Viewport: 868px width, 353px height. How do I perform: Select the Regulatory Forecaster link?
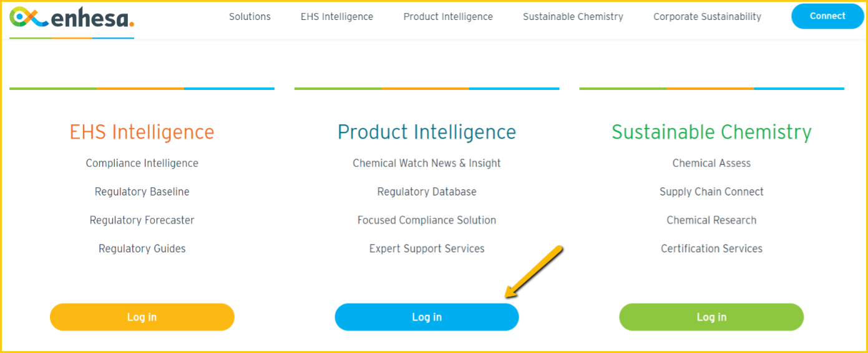(142, 220)
